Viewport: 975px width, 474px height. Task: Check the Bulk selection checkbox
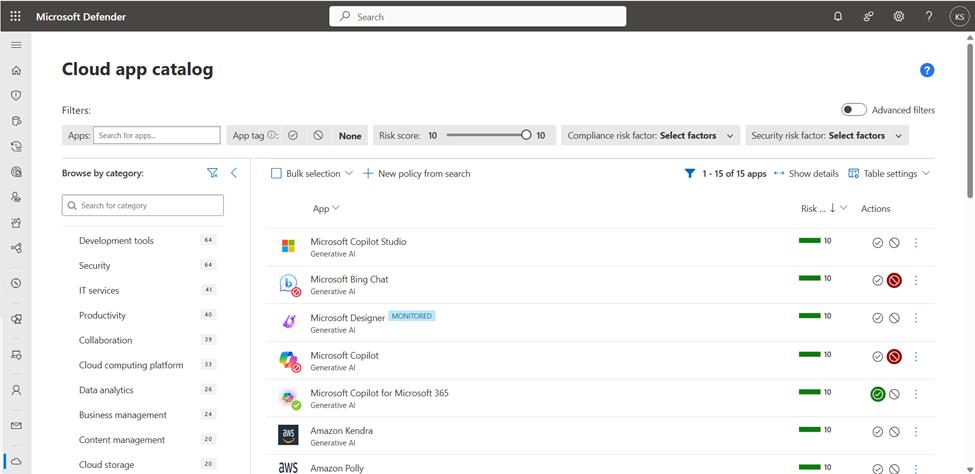click(277, 174)
